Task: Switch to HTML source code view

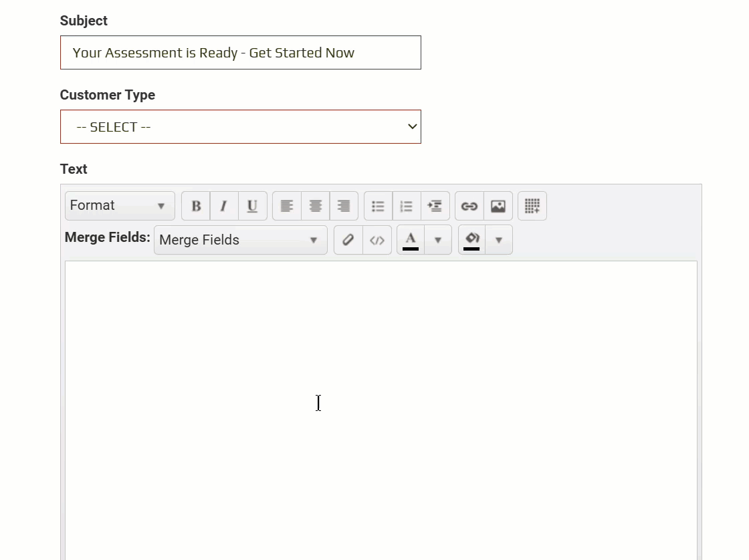Action: click(x=377, y=240)
